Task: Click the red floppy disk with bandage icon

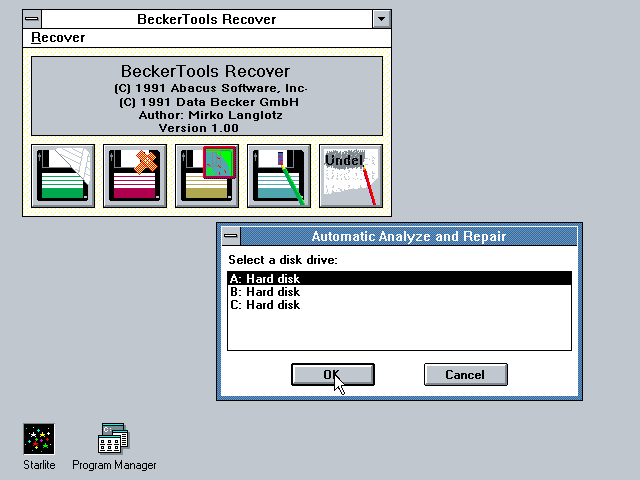Action: pos(135,176)
